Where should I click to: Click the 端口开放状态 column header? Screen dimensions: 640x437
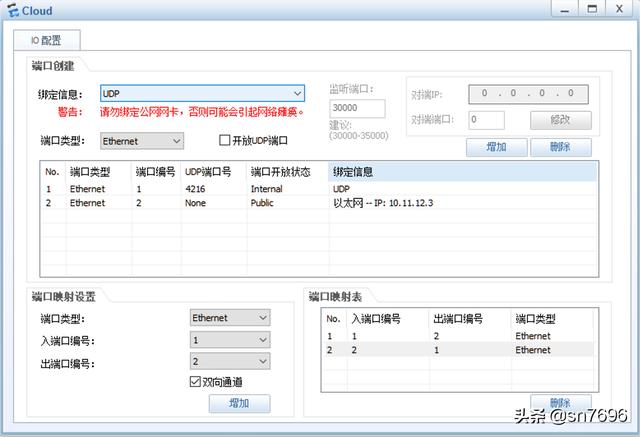pos(287,172)
